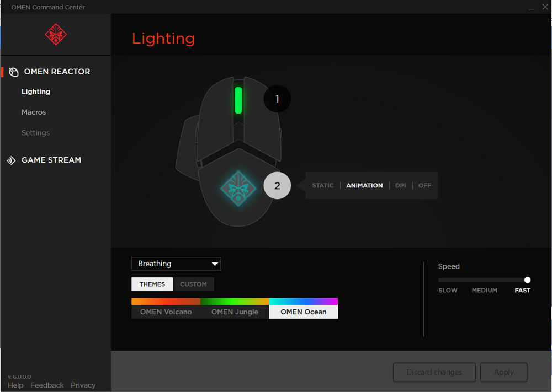Open the Macros page
The width and height of the screenshot is (552, 392).
pyautogui.click(x=34, y=112)
